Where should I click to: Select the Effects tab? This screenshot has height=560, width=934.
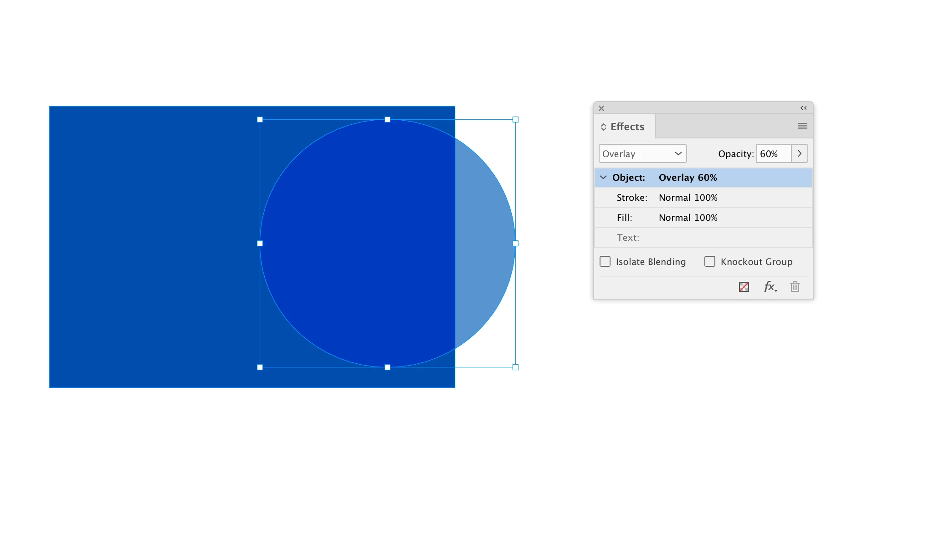coord(627,127)
